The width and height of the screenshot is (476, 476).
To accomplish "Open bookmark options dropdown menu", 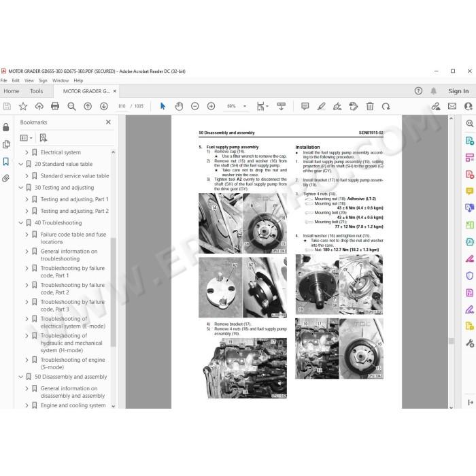I will [26, 138].
